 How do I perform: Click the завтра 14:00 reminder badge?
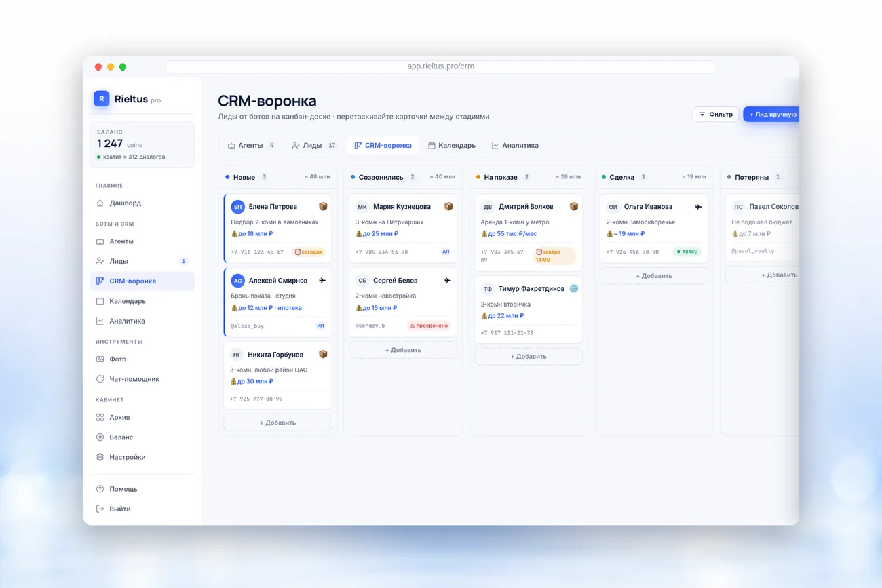(555, 256)
